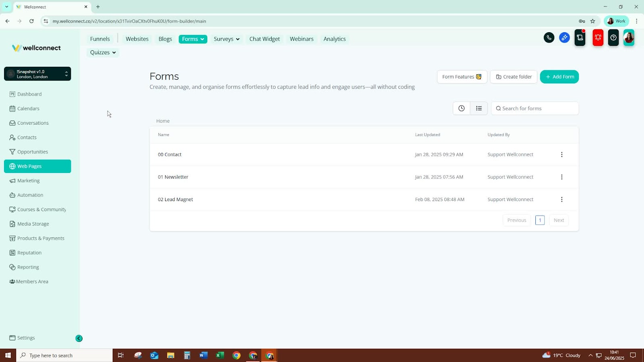Go to Conversations in the sidebar
The height and width of the screenshot is (362, 644).
click(x=37, y=123)
